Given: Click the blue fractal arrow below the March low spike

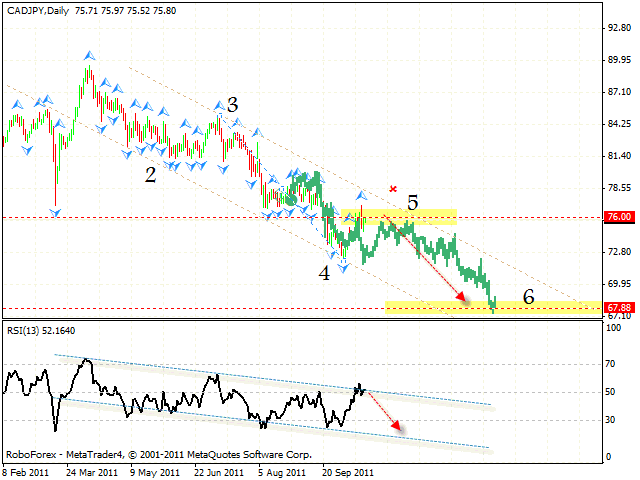Looking at the screenshot, I should point(56,212).
